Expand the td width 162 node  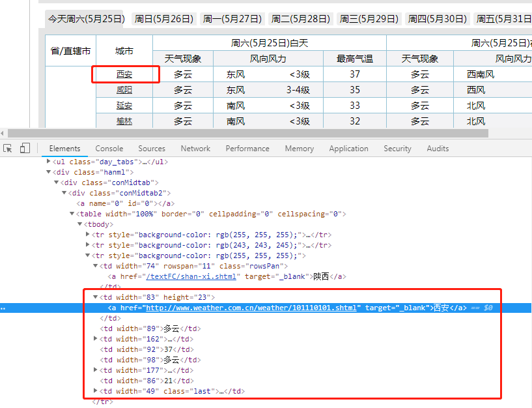pos(95,339)
